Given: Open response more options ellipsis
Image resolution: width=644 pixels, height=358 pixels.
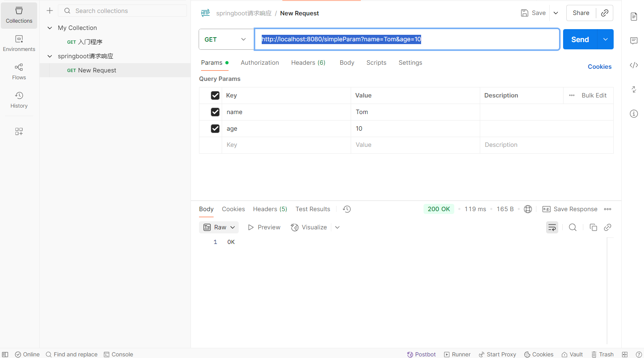Looking at the screenshot, I should coord(608,209).
